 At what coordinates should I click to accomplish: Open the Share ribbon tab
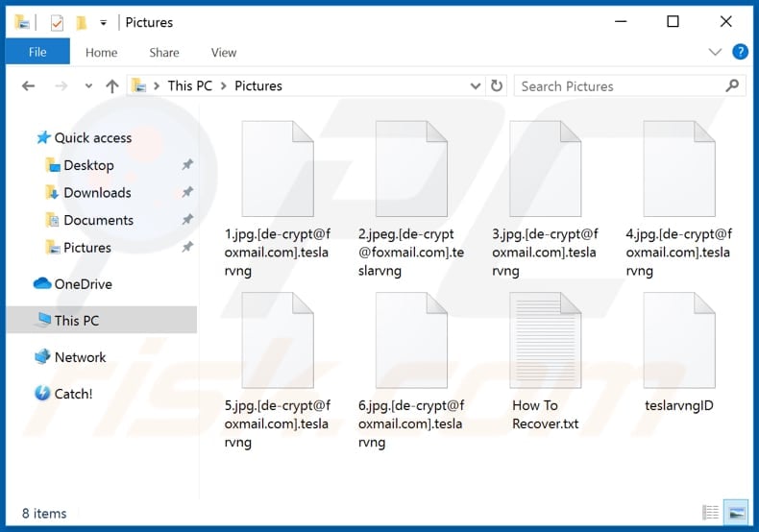coord(164,52)
